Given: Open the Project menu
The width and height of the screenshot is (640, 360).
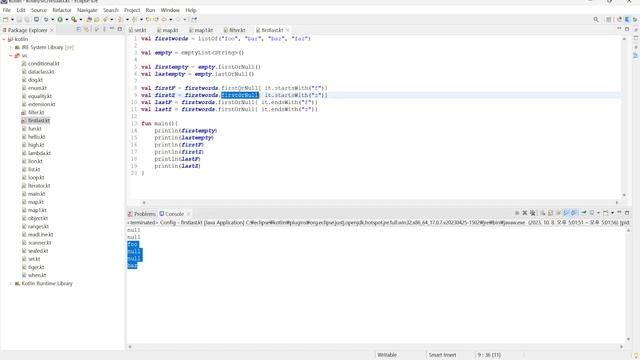Looking at the screenshot, I should (x=132, y=10).
